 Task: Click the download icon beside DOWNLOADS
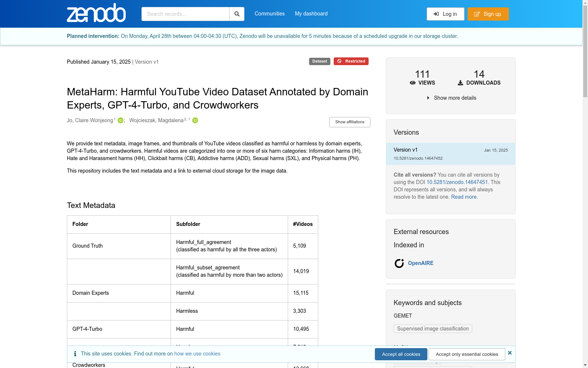click(460, 83)
